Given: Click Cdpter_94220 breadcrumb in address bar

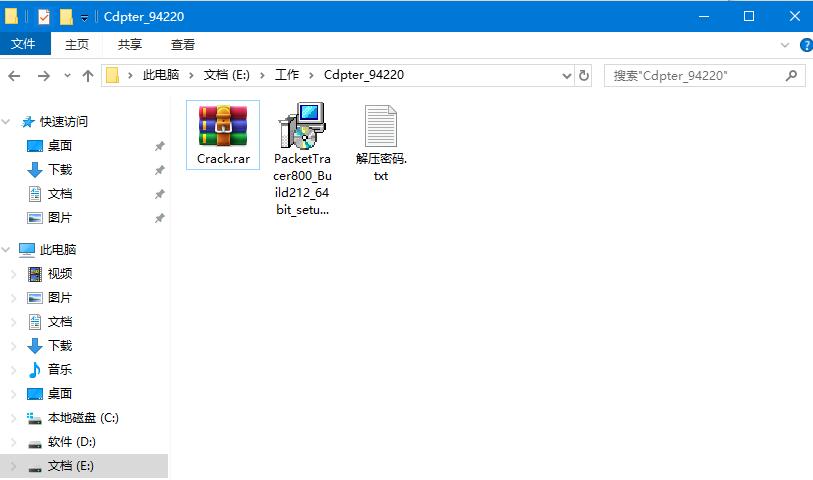Looking at the screenshot, I should tap(364, 75).
